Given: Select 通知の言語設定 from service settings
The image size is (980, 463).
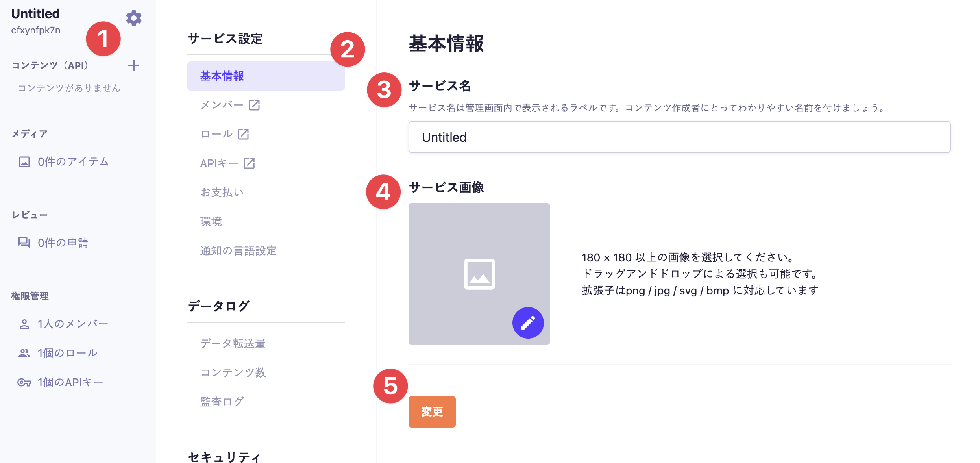Looking at the screenshot, I should click(x=238, y=251).
